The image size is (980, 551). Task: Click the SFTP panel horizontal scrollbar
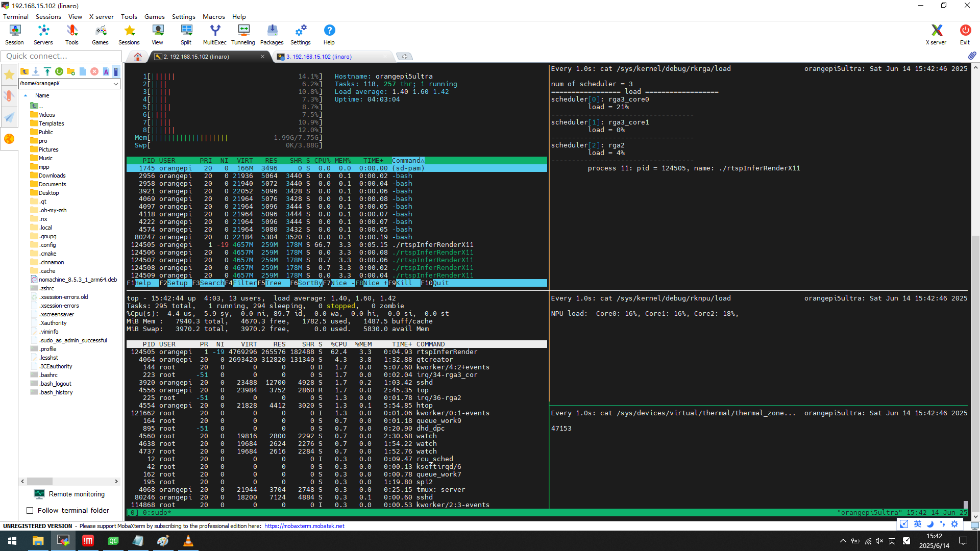click(40, 481)
